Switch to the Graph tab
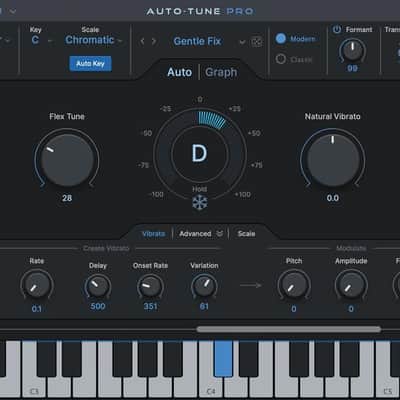 [221, 72]
